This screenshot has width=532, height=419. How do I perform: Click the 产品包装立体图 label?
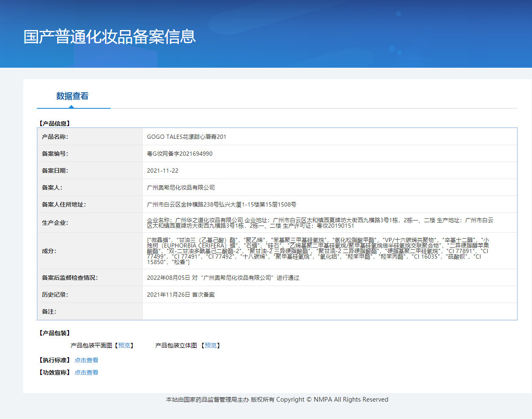tap(176, 345)
